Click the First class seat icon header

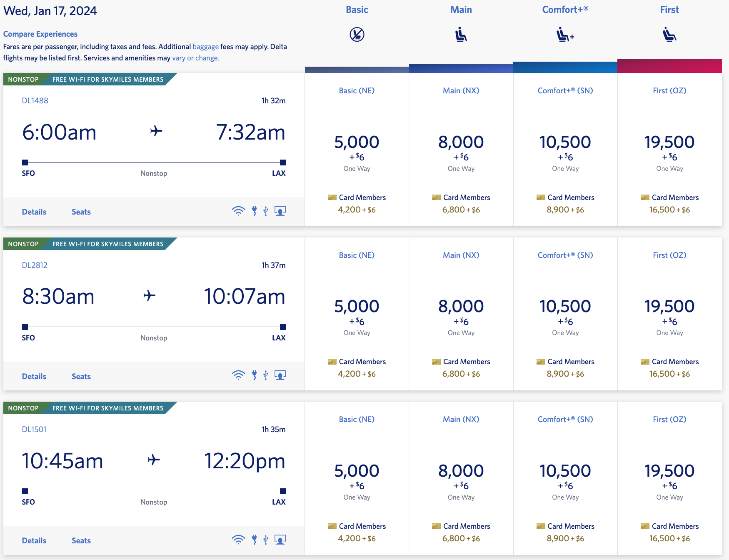point(669,35)
